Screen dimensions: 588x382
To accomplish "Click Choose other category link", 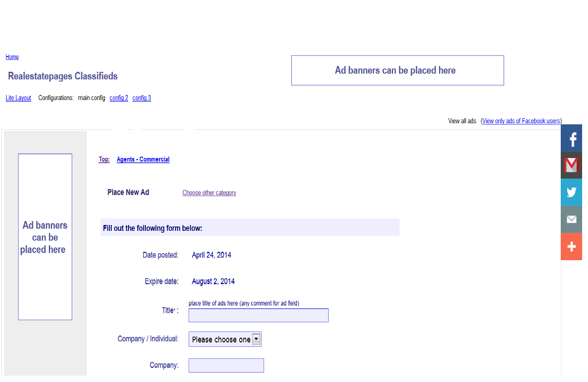I will 209,193.
